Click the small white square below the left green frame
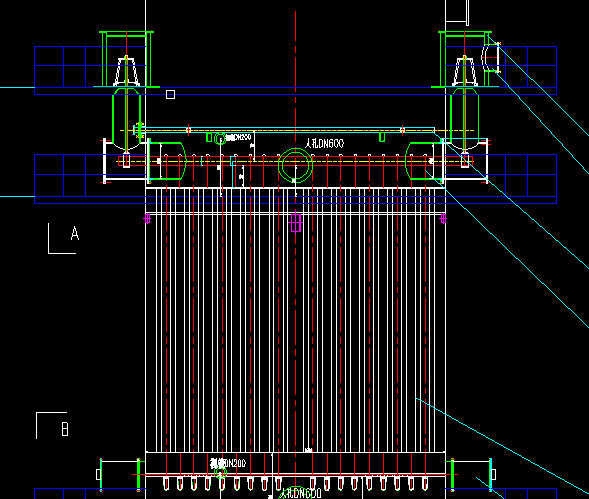589x499 pixels. pyautogui.click(x=171, y=94)
